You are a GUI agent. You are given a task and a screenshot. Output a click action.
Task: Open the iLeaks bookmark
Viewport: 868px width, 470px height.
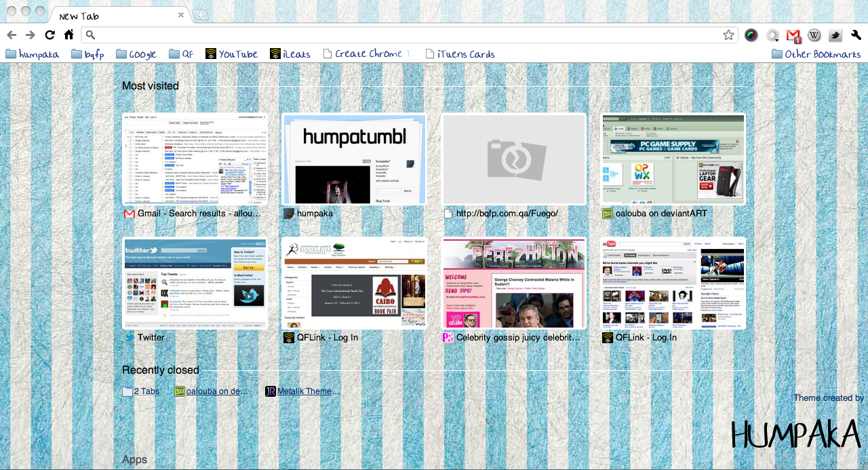pyautogui.click(x=290, y=54)
